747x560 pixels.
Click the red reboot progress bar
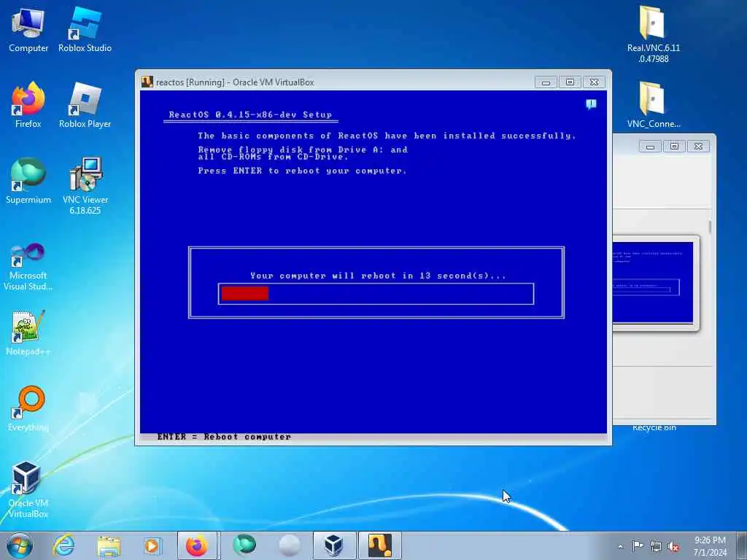point(245,293)
